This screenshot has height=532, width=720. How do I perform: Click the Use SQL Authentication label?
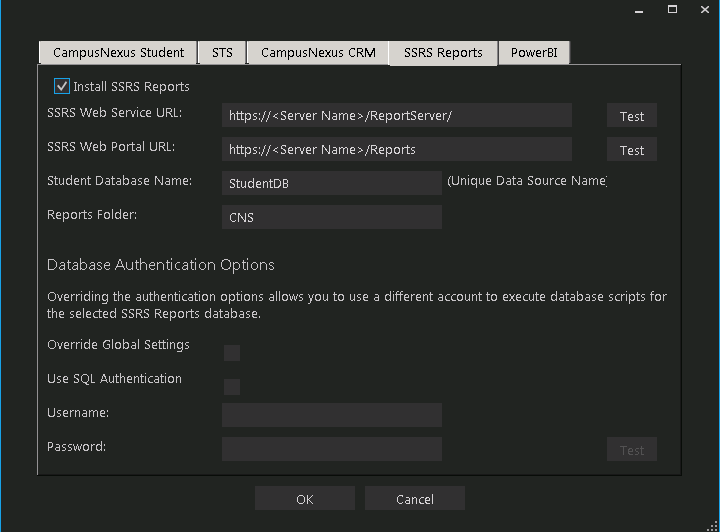(114, 379)
